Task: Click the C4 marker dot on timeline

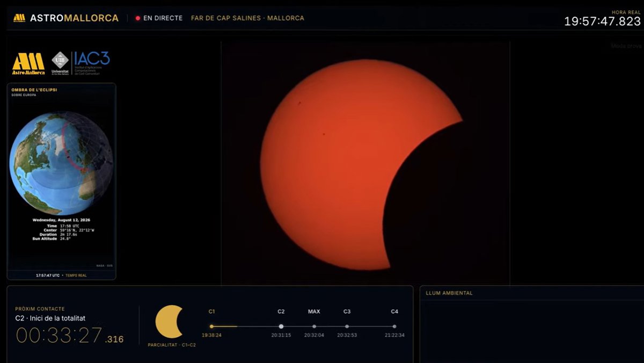Action: point(394,326)
